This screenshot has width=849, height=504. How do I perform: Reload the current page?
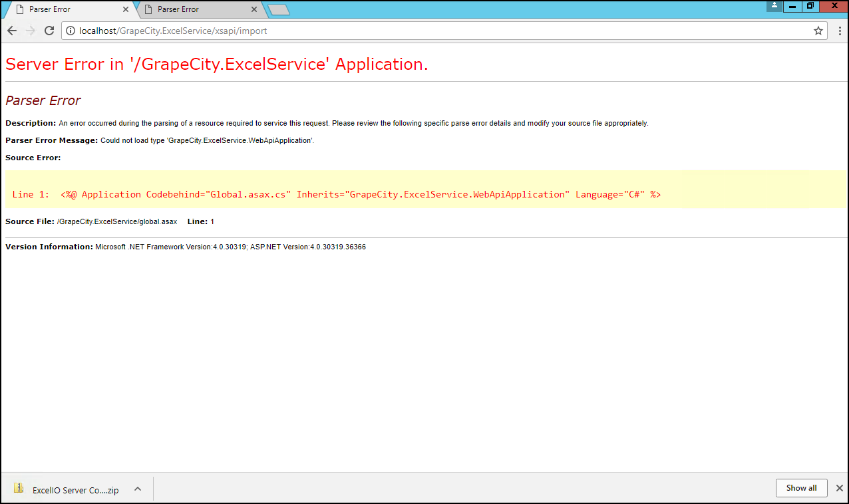click(x=49, y=31)
